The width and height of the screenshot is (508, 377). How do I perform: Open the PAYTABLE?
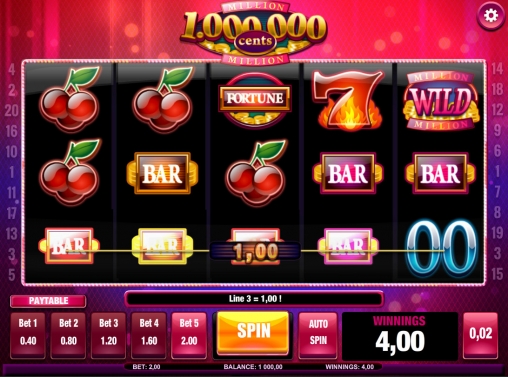tap(48, 301)
